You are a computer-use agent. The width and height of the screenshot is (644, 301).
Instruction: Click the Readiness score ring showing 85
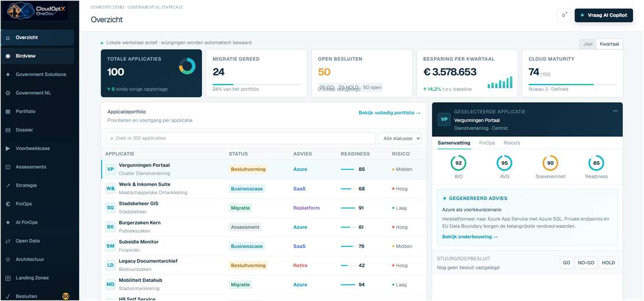tap(596, 163)
